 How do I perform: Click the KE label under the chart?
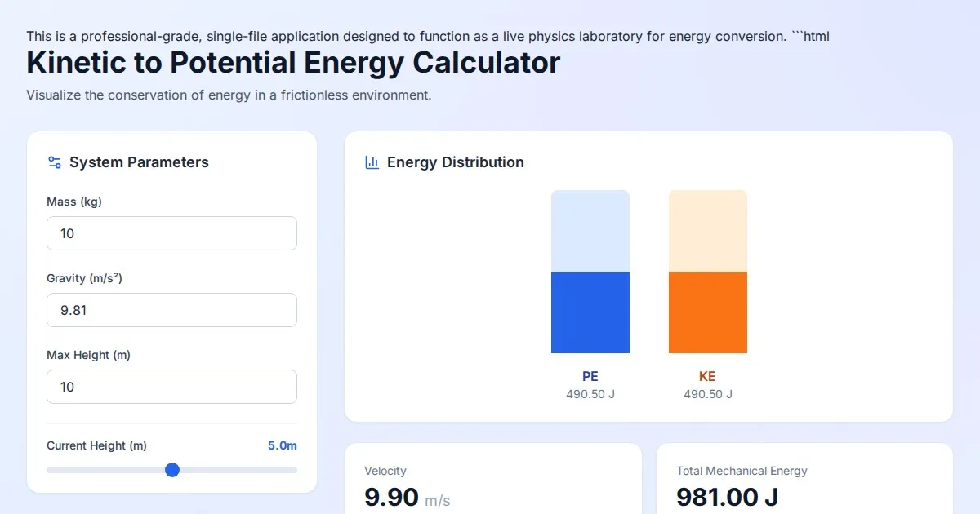(708, 376)
